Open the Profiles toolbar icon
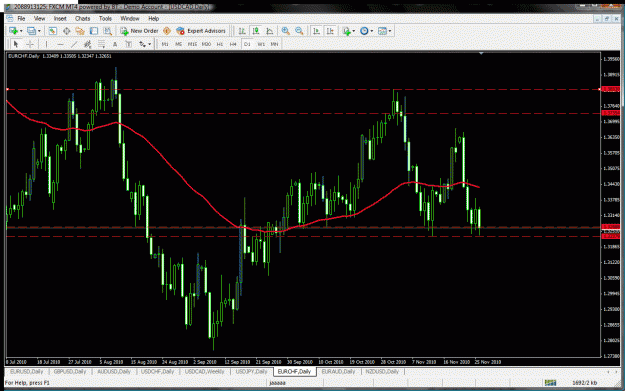This screenshot has width=625, height=391. pyautogui.click(x=31, y=31)
